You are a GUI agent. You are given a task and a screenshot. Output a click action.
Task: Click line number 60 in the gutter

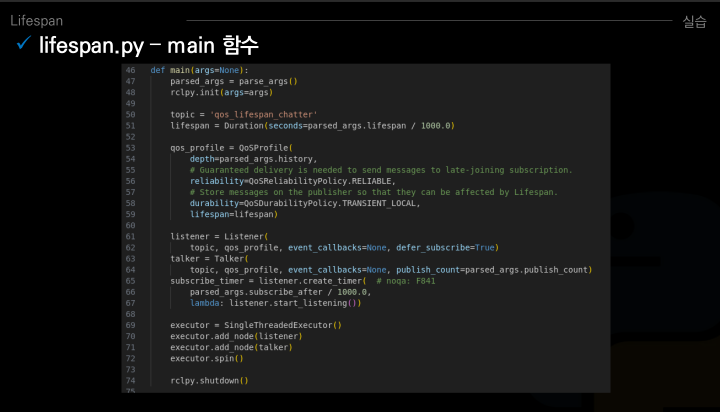(x=130, y=226)
